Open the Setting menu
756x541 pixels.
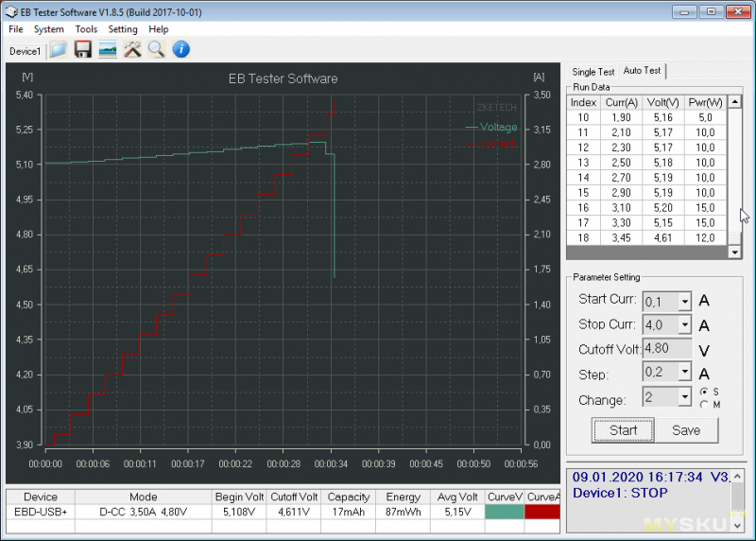coord(123,29)
